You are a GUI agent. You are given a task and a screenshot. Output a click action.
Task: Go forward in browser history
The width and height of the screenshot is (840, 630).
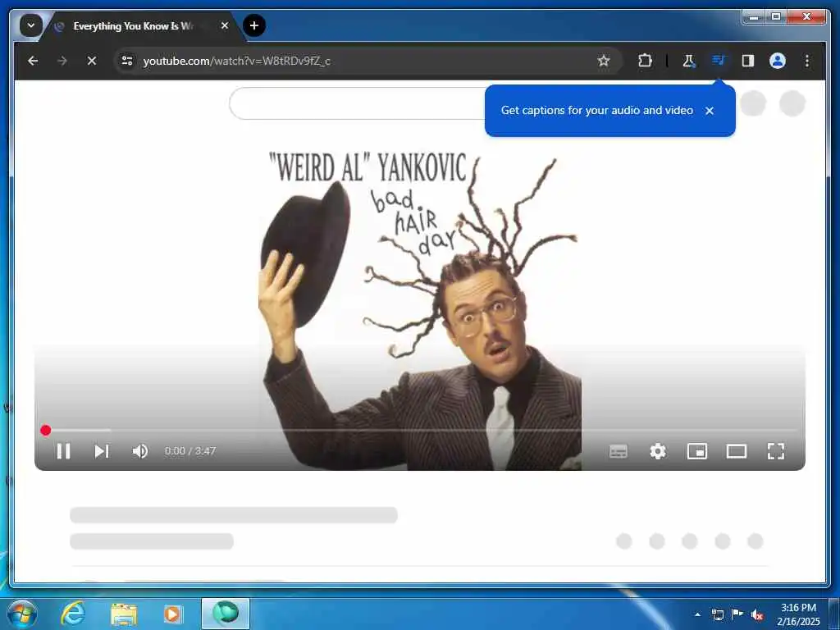click(x=62, y=61)
